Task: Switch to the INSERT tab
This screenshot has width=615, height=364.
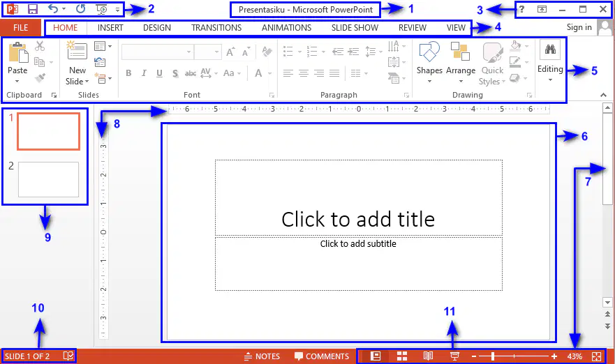Action: click(110, 28)
